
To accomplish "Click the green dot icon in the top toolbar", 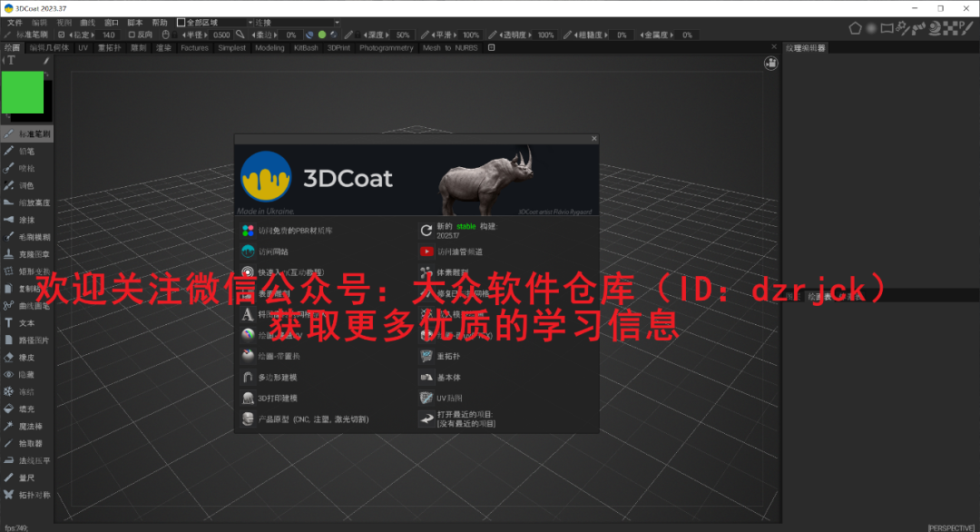I will point(322,35).
